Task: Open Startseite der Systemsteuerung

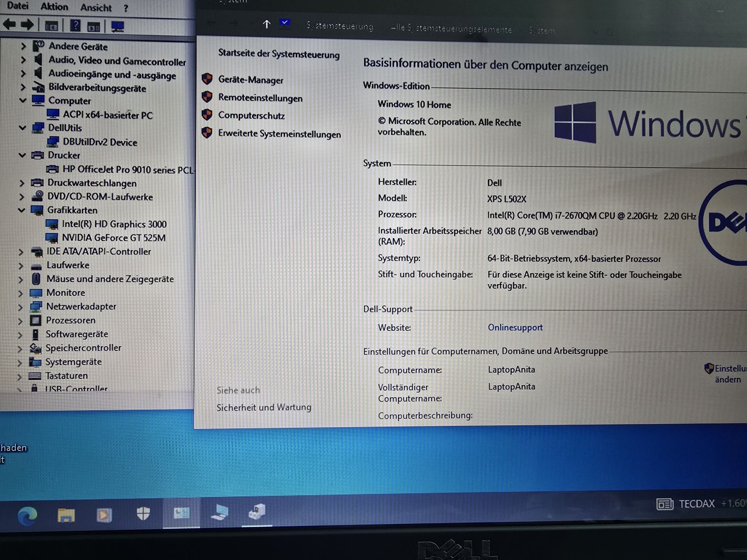Action: pos(279,53)
